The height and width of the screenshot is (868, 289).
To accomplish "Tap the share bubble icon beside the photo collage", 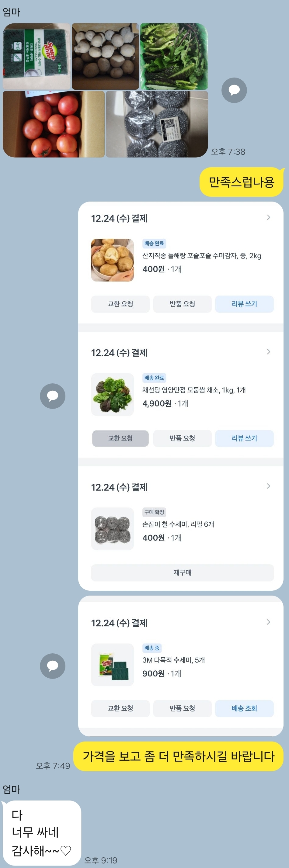I will click(x=234, y=90).
